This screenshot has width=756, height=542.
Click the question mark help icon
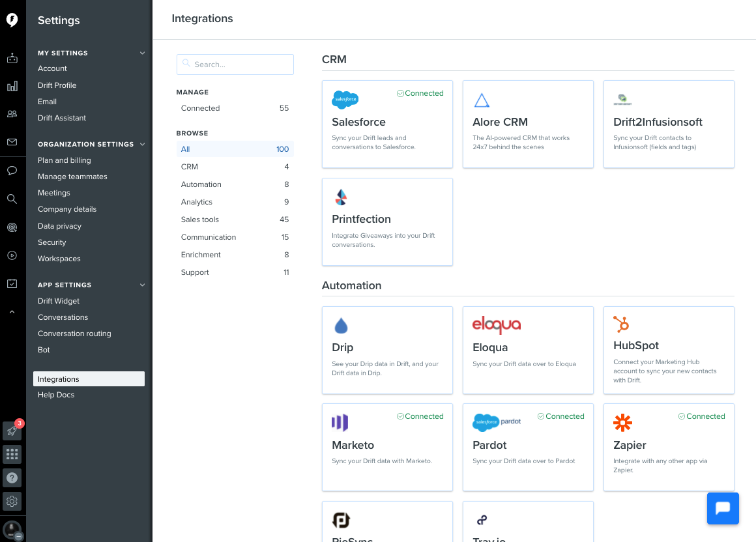click(x=12, y=478)
